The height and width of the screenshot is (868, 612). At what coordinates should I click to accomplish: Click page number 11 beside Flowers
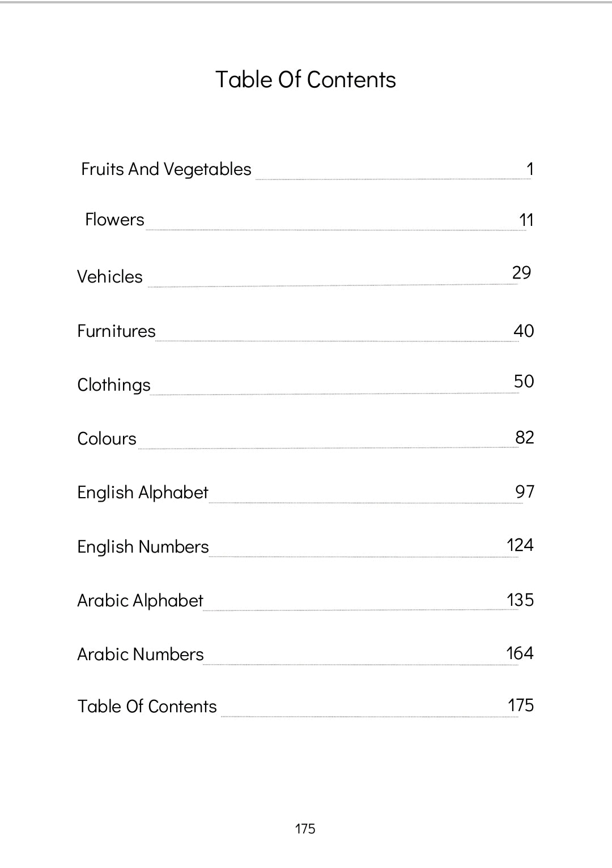(x=526, y=220)
